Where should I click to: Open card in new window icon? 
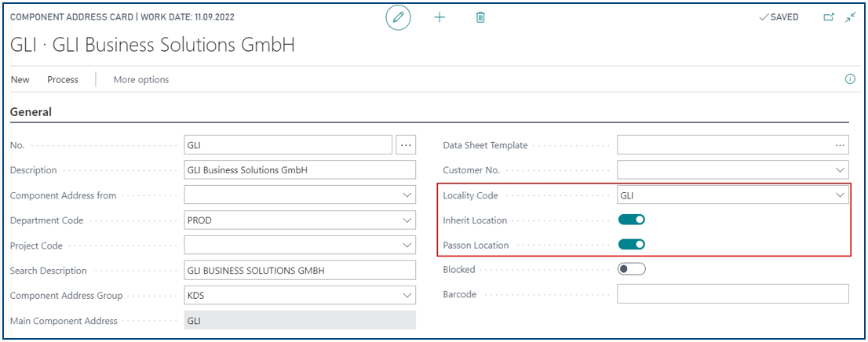tap(829, 17)
